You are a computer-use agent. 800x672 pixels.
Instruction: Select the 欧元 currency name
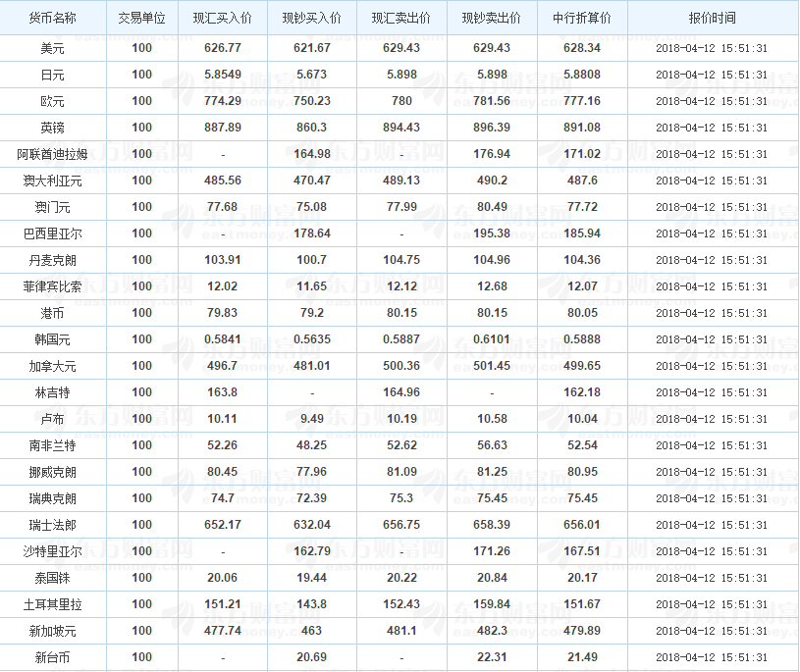[53, 101]
